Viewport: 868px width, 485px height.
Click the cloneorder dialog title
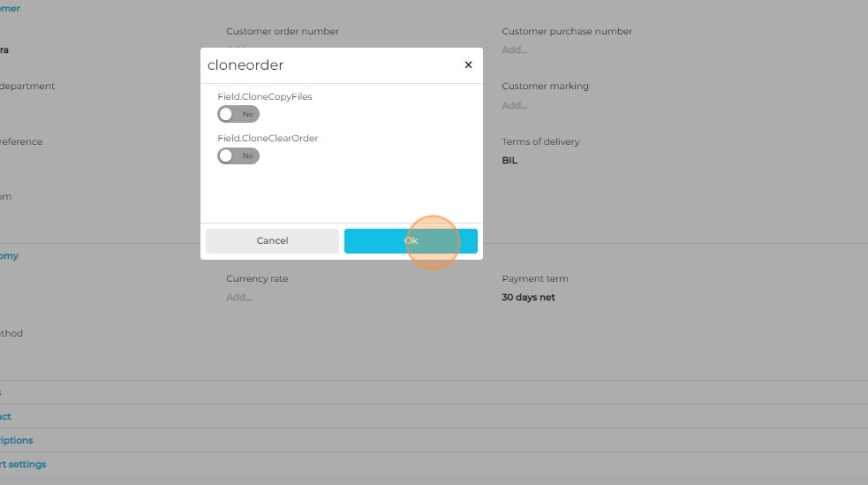pos(245,65)
